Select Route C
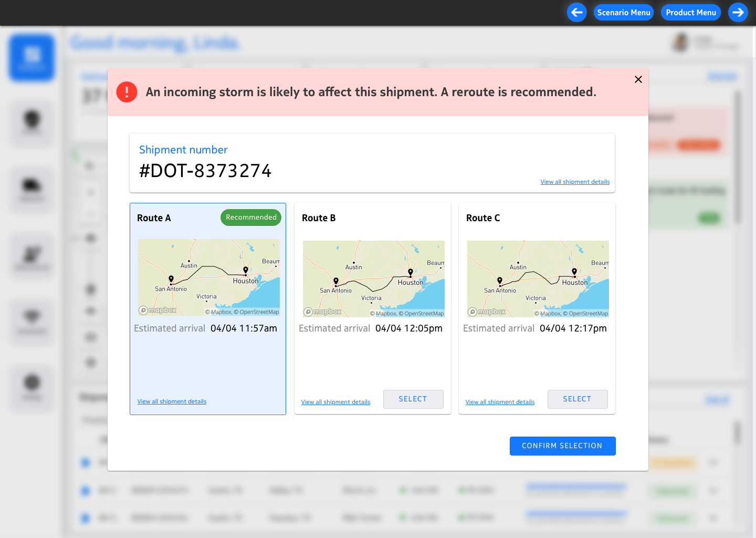Screen dimensions: 756x538 pos(577,399)
